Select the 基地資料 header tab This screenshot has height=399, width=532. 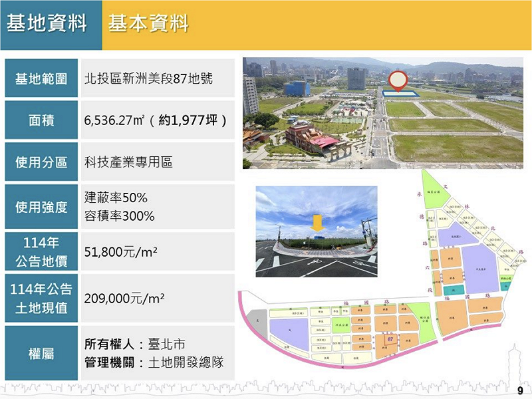pos(47,25)
